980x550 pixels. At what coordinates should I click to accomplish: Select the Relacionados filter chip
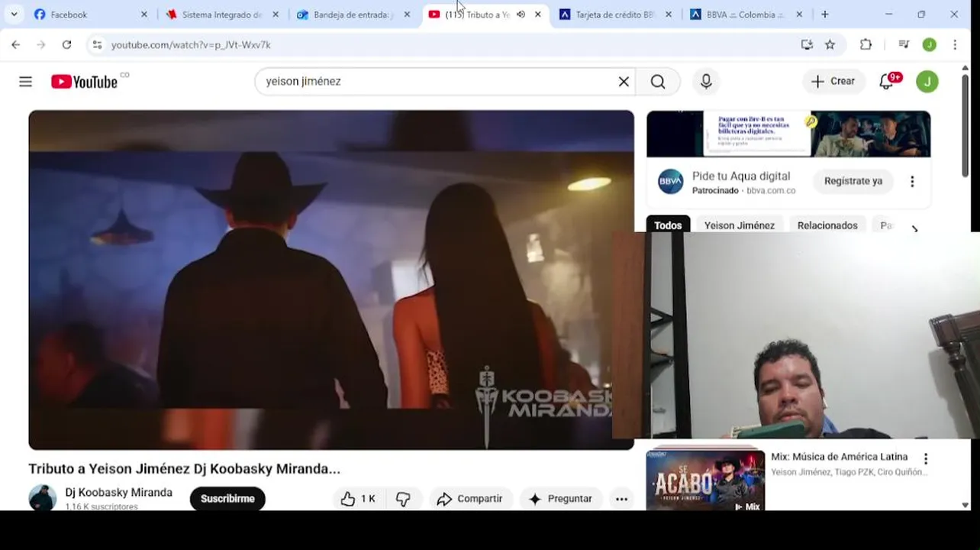[x=827, y=225]
